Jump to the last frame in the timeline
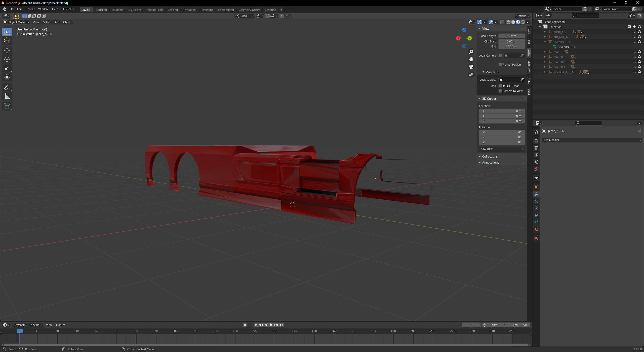 281,325
